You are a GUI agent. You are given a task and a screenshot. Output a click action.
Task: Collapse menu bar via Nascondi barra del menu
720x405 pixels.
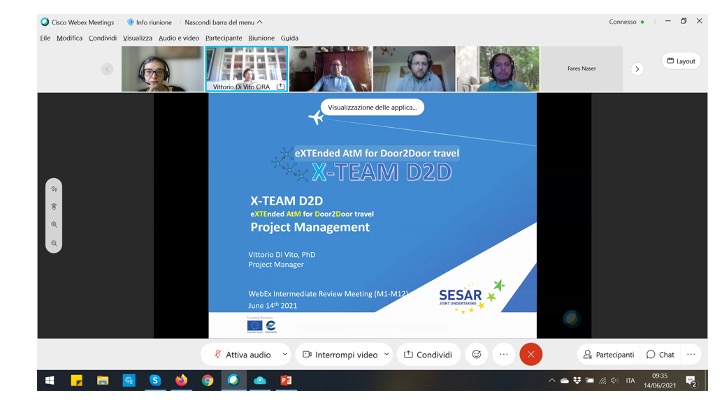pos(223,22)
